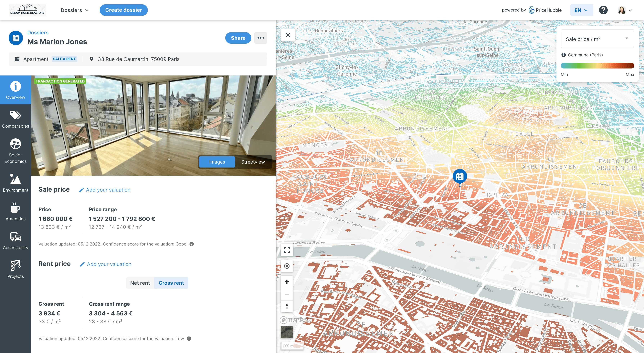Open the more options menu beside Share
644x353 pixels.
(261, 38)
